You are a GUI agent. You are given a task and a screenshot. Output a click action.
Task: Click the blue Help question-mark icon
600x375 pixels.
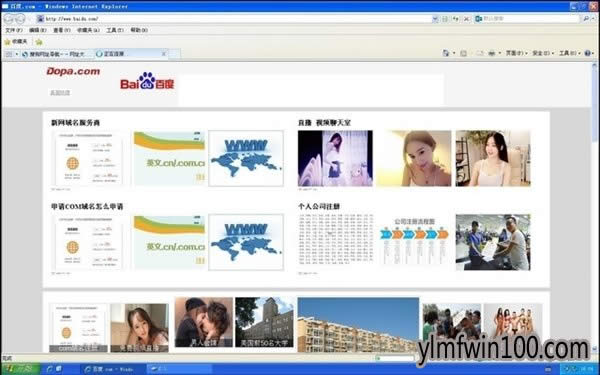[587, 53]
